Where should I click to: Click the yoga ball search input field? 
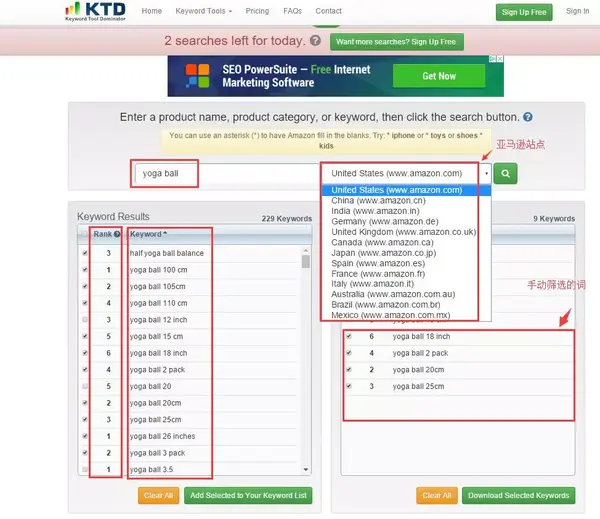[228, 173]
